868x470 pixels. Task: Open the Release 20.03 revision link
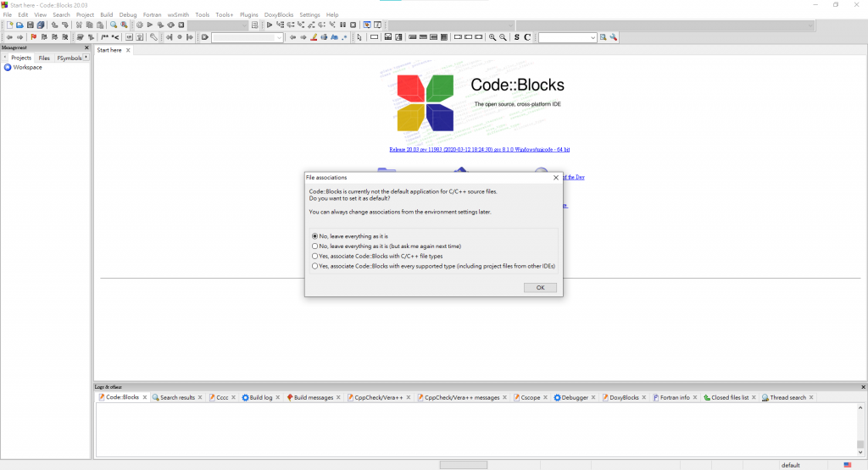480,149
